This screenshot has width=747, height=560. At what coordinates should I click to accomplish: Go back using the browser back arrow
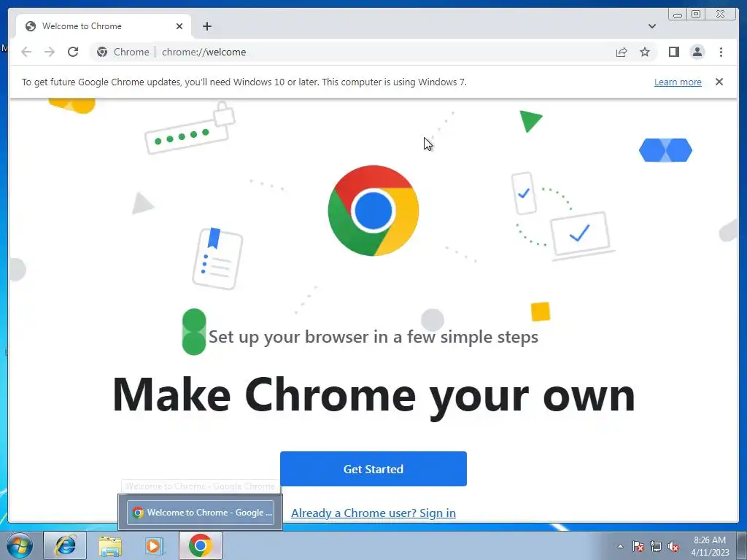click(26, 52)
